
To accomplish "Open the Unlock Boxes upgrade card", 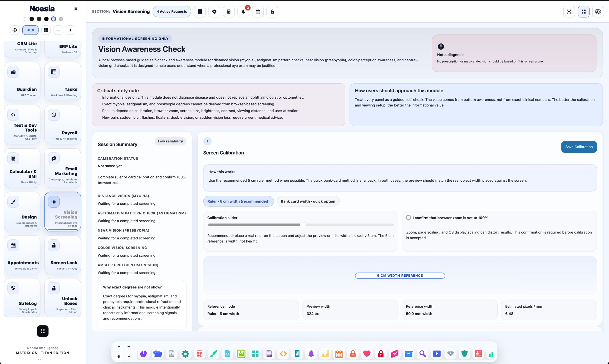I will 63,297.
